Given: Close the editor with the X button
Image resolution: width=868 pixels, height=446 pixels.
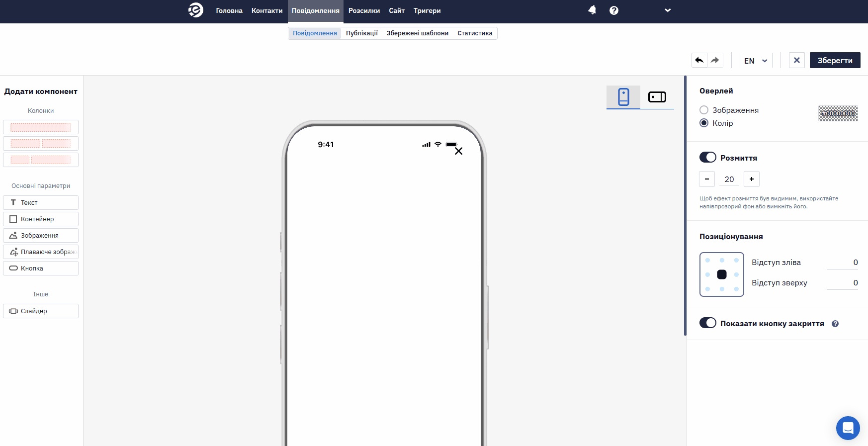Looking at the screenshot, I should click(797, 60).
